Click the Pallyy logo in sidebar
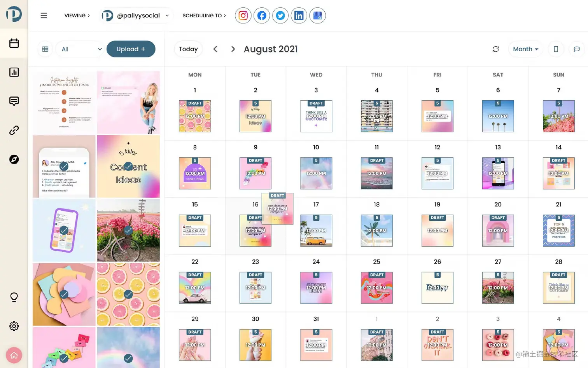The width and height of the screenshot is (588, 368). coord(14,14)
